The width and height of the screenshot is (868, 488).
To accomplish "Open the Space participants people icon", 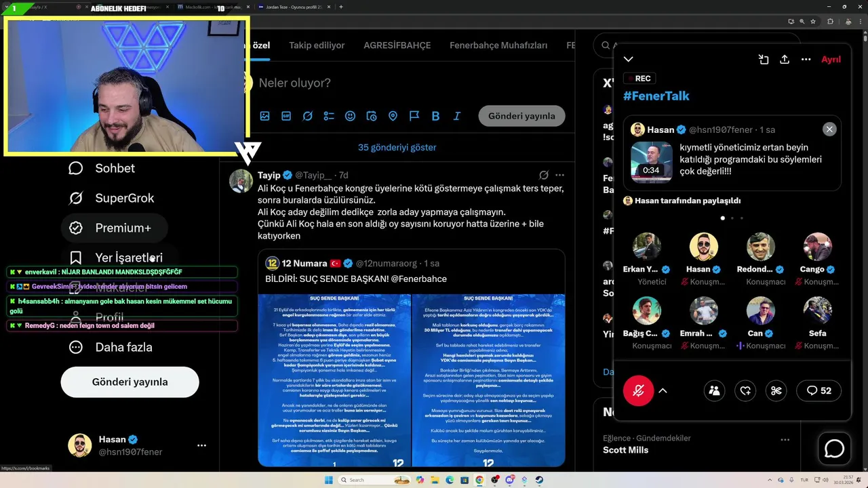I will click(714, 390).
